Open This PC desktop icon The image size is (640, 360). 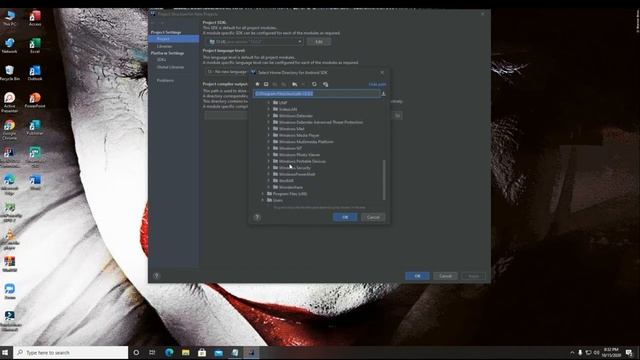[x=9, y=18]
